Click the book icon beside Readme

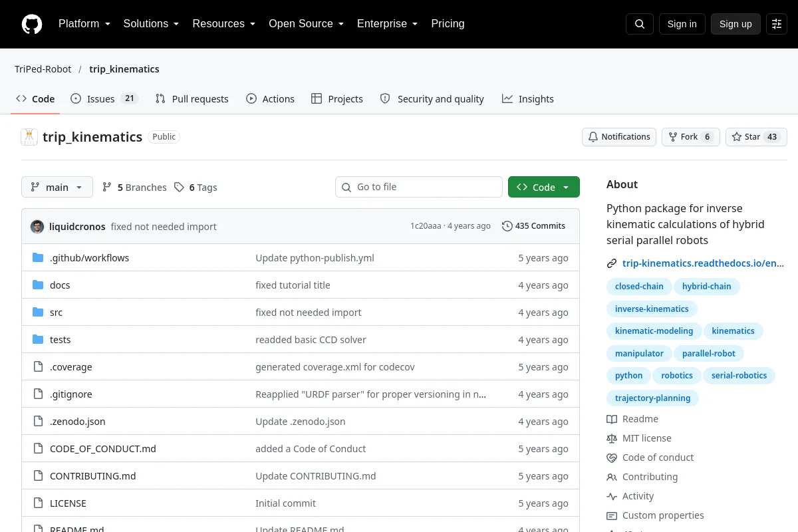[x=612, y=419]
